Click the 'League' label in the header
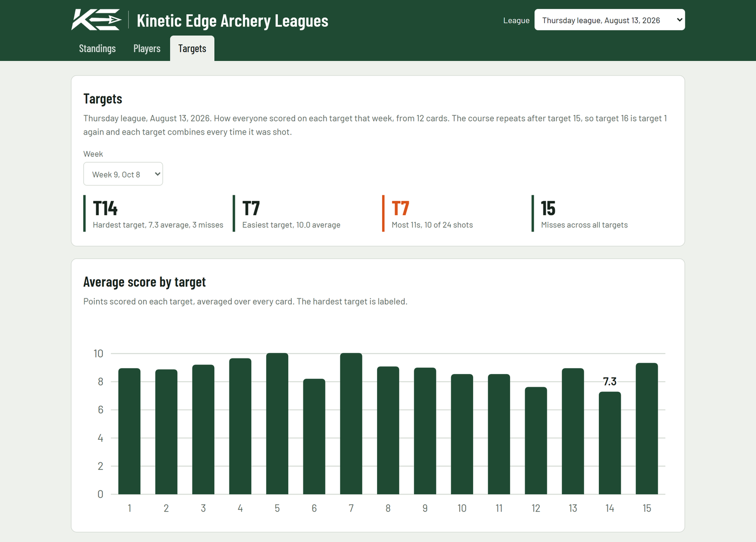Viewport: 756px width, 542px height. pos(516,20)
